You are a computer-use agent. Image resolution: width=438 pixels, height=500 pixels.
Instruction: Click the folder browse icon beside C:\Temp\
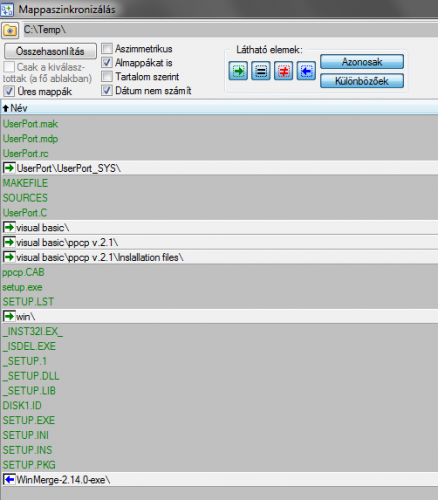click(10, 30)
